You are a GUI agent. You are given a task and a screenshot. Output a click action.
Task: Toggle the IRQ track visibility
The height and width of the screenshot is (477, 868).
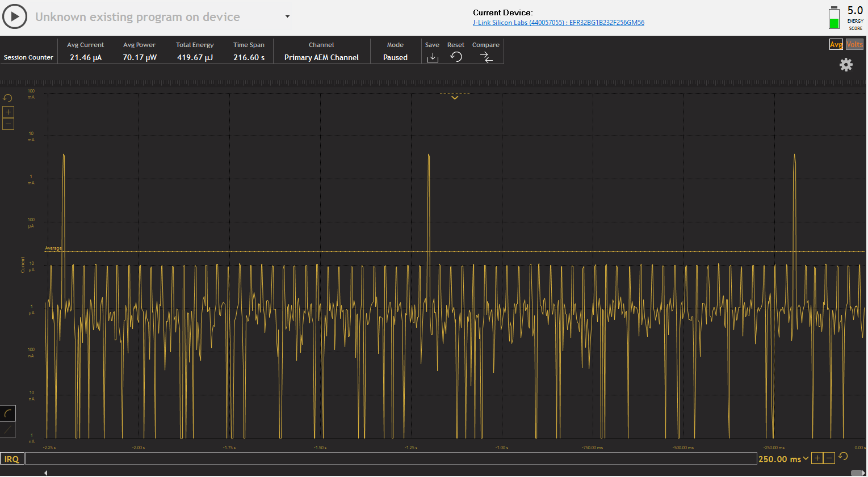point(11,458)
